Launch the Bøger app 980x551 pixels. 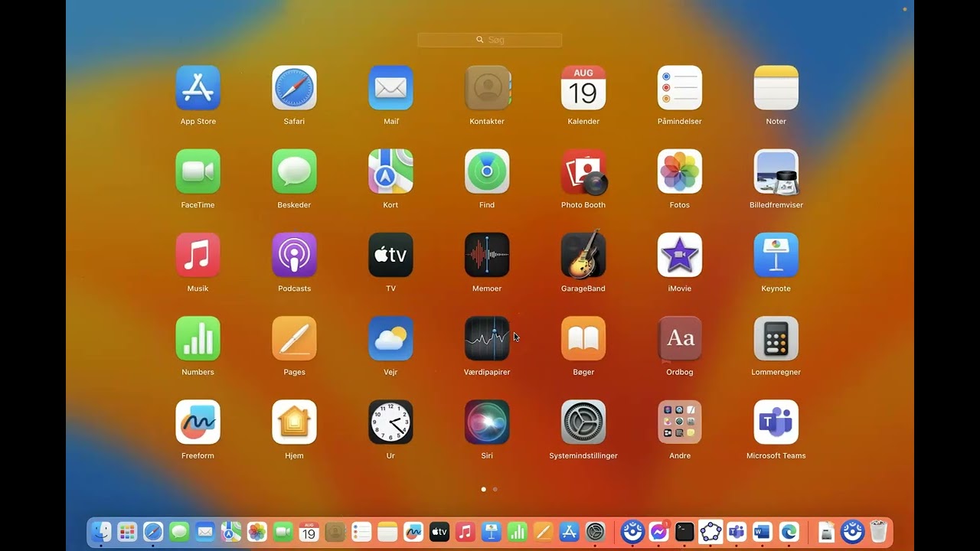[583, 338]
